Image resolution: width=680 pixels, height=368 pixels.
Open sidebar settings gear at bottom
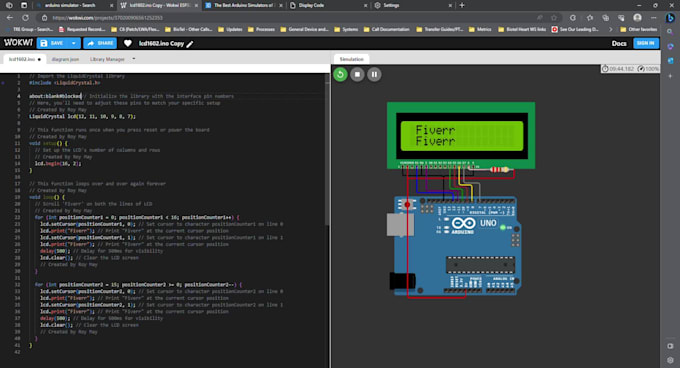pyautogui.click(x=670, y=360)
